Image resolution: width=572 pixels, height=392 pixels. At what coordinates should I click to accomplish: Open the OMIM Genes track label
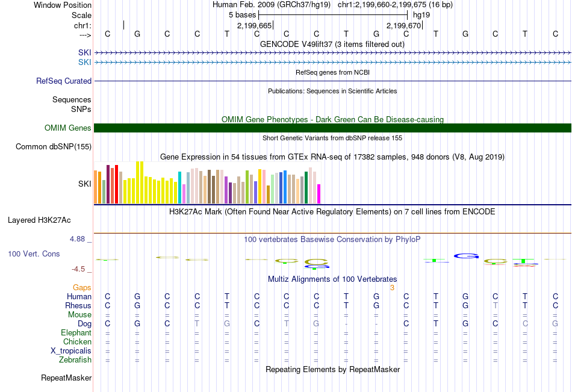68,128
